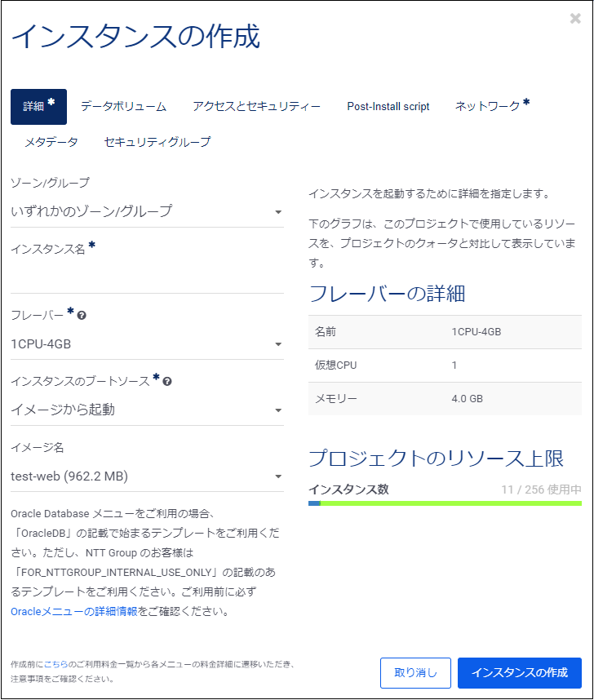Click the フレーバーの詳細 heading
Screen dimensions: 594x700
click(x=387, y=294)
